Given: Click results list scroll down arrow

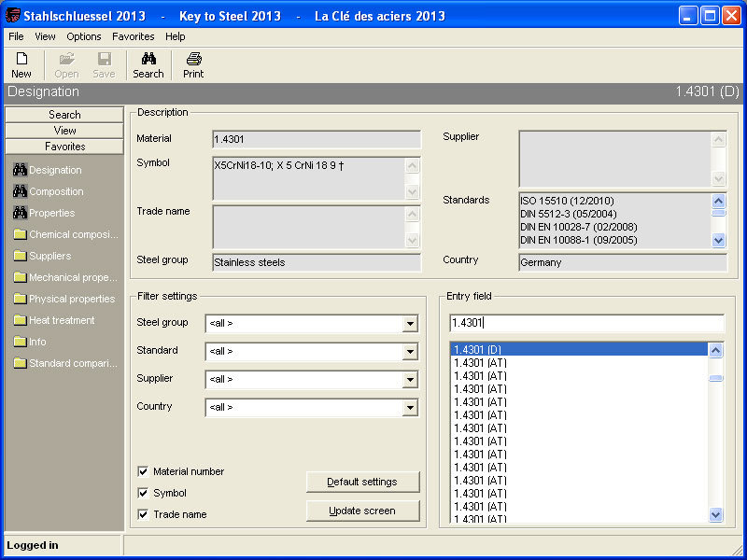Looking at the screenshot, I should coord(716,514).
